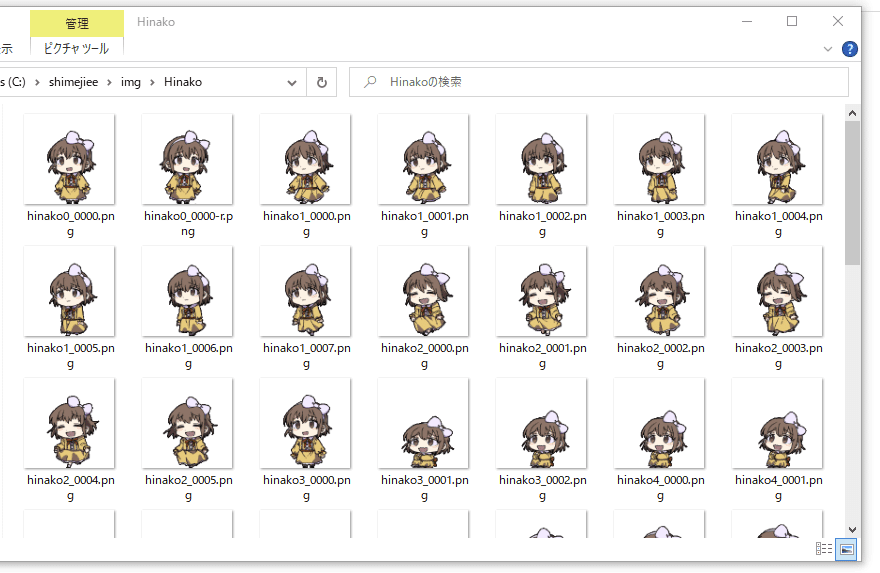The height and width of the screenshot is (573, 880).
Task: Select hinako3_0001.png thumbnail
Action: (x=424, y=423)
